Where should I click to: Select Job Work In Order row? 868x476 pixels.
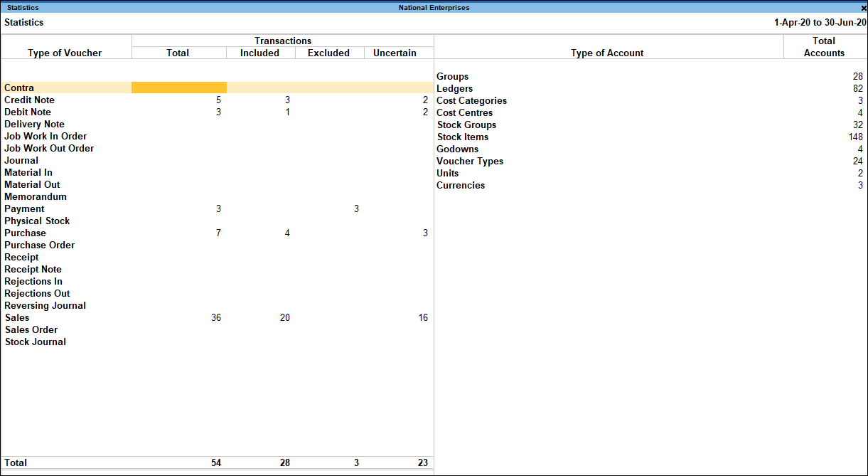point(217,137)
